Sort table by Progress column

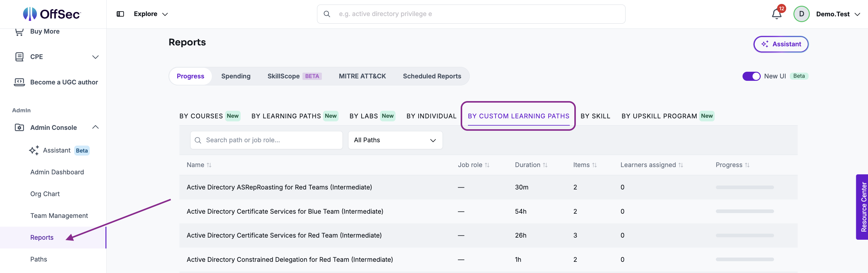click(x=747, y=165)
